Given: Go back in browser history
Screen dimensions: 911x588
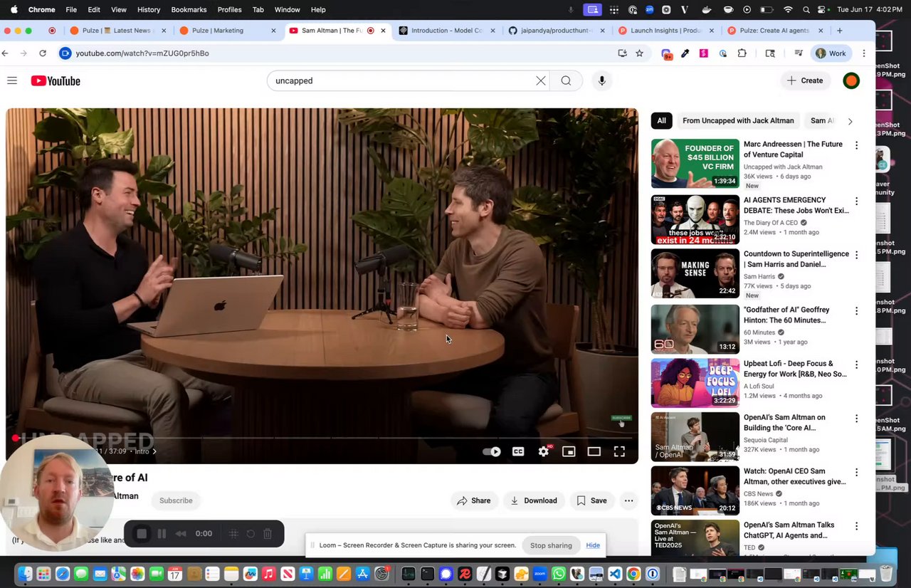Looking at the screenshot, I should pyautogui.click(x=6, y=53).
